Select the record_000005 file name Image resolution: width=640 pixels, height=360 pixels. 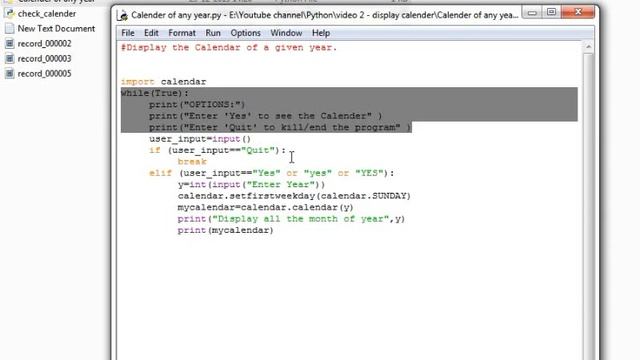44,73
